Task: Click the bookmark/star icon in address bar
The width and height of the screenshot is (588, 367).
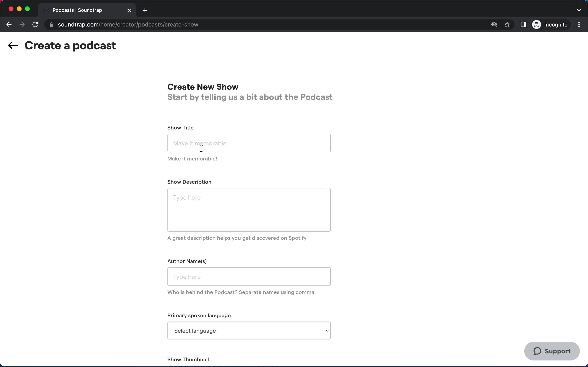Action: pos(508,24)
